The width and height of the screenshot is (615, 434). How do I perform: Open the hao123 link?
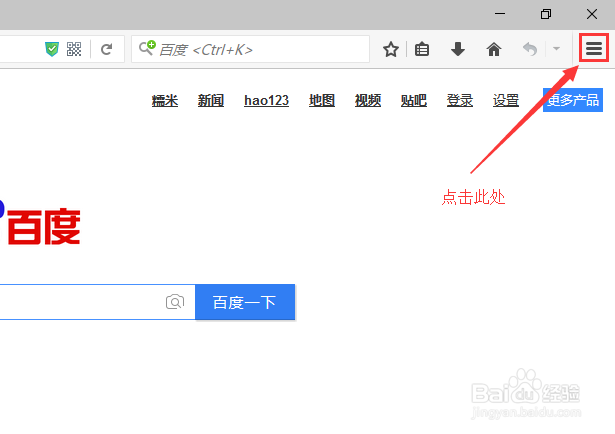coord(266,100)
